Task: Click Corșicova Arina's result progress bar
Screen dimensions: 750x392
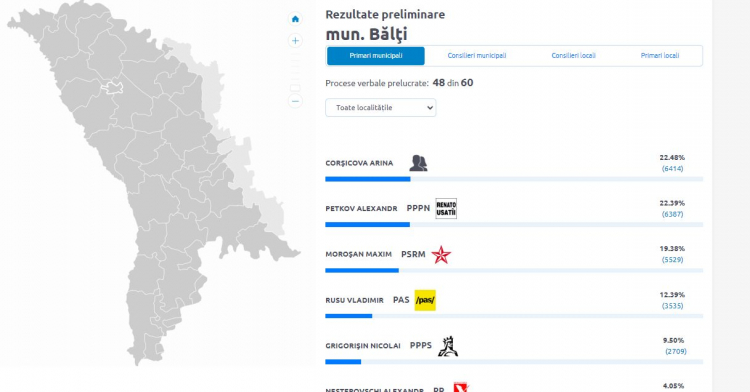Action: pos(514,179)
